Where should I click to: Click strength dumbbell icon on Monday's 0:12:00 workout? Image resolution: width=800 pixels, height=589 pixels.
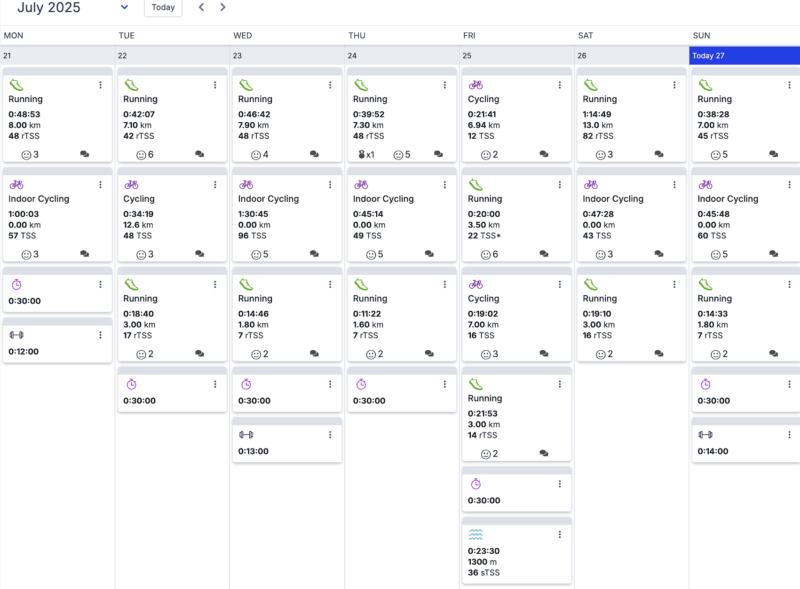pyautogui.click(x=16, y=335)
